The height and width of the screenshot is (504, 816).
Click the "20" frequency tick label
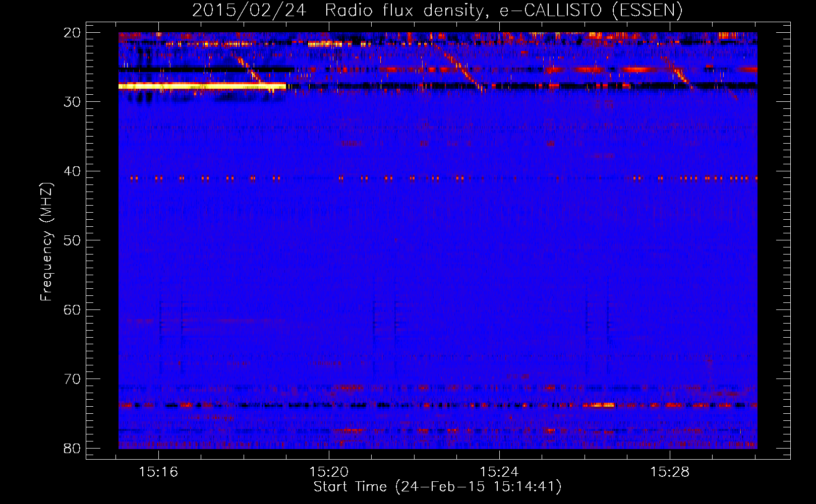pyautogui.click(x=73, y=33)
